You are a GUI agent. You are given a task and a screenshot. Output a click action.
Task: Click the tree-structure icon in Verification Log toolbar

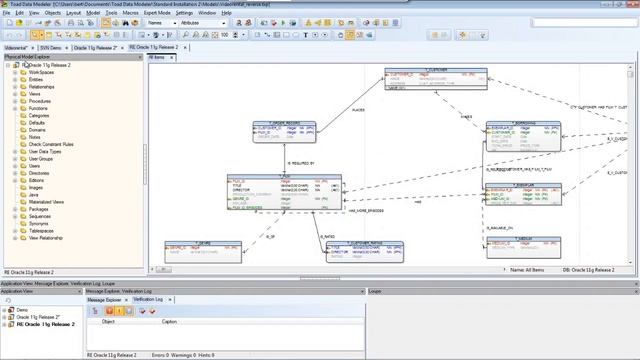coord(95,311)
